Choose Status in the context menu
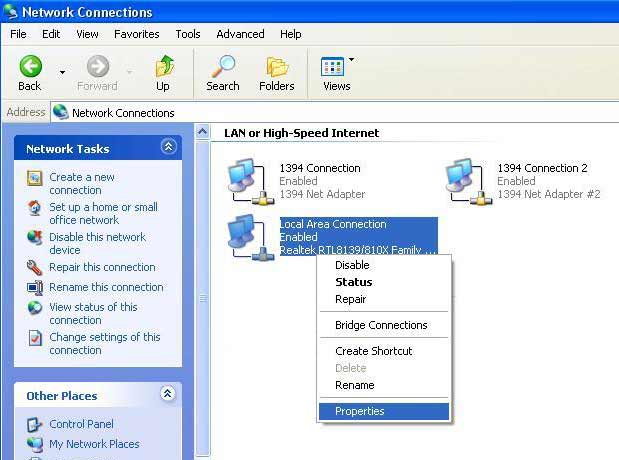Viewport: 619px width, 460px height. (x=385, y=282)
